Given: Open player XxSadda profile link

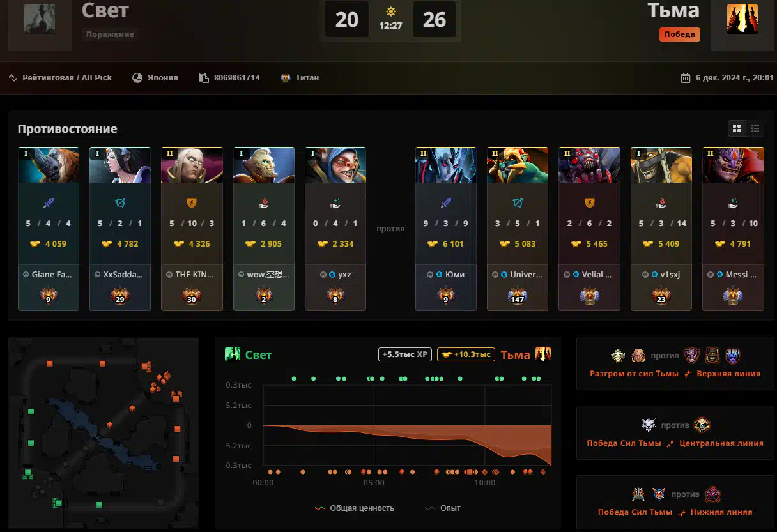Looking at the screenshot, I should tap(123, 274).
